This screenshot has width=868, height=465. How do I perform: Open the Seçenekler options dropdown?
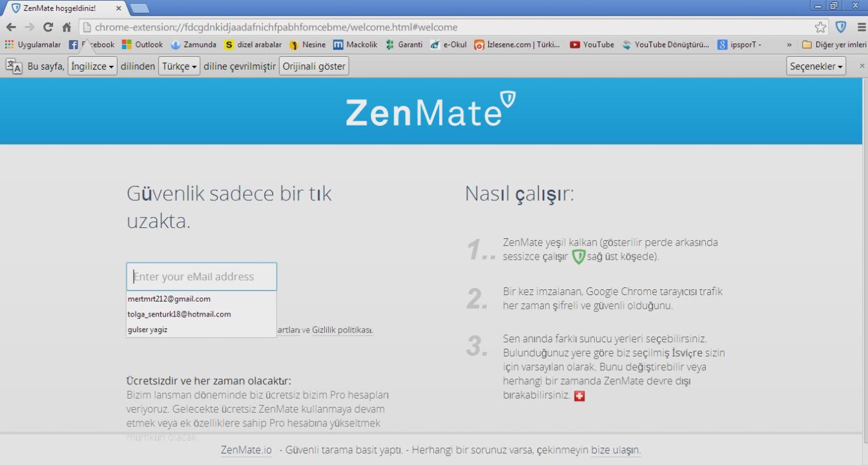(816, 66)
